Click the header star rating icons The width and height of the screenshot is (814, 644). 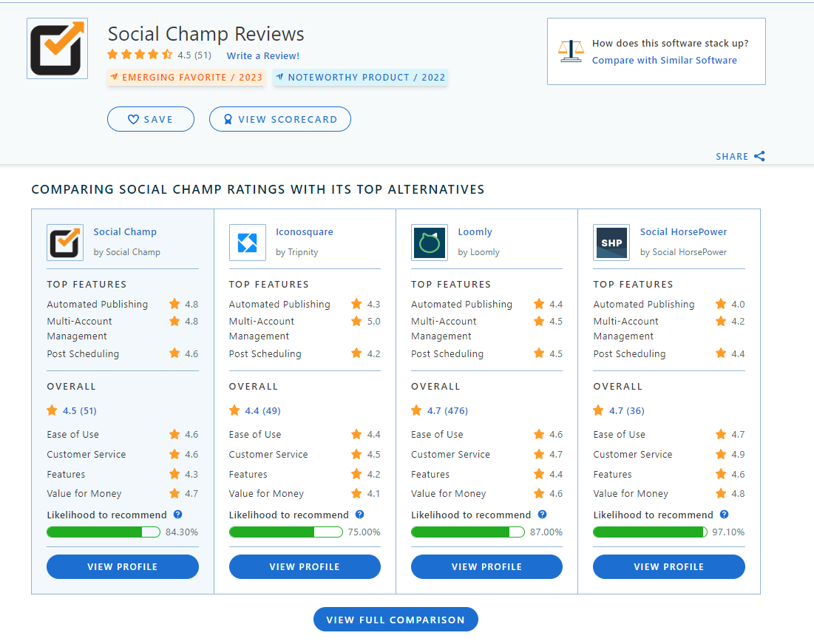pos(140,55)
